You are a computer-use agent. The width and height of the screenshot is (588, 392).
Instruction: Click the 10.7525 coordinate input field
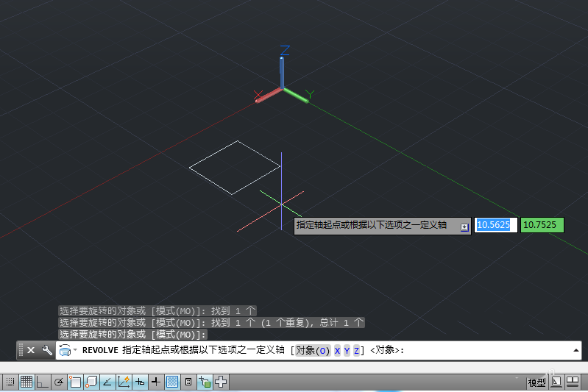click(542, 225)
